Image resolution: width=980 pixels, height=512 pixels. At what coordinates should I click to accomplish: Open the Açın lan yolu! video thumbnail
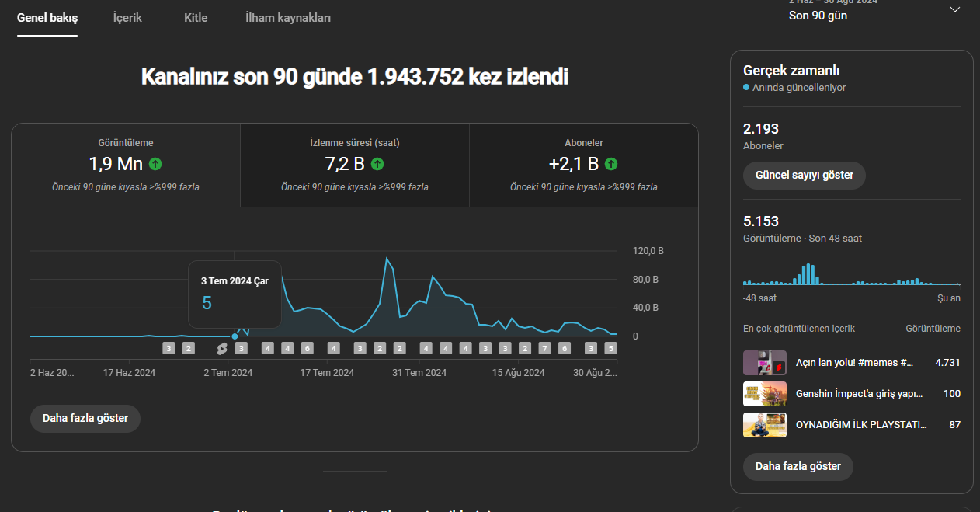coord(765,363)
